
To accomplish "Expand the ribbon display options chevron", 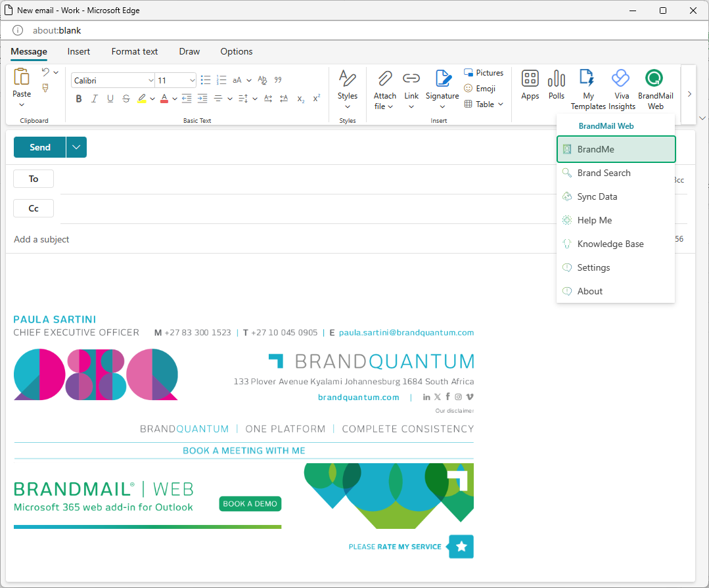I will (702, 118).
